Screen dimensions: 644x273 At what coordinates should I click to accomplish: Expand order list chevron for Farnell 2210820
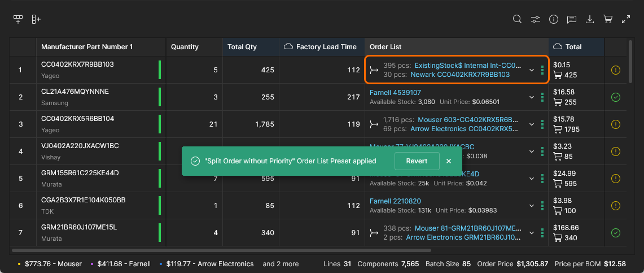tap(531, 206)
